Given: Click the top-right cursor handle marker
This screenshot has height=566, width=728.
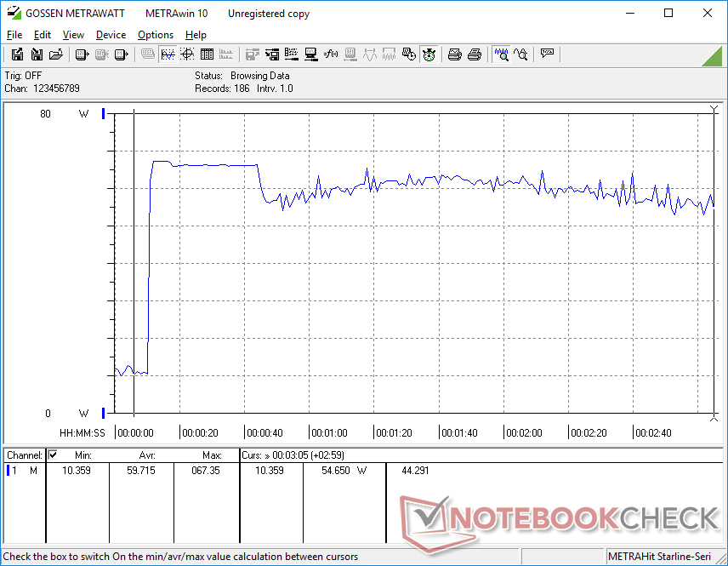Looking at the screenshot, I should click(714, 110).
